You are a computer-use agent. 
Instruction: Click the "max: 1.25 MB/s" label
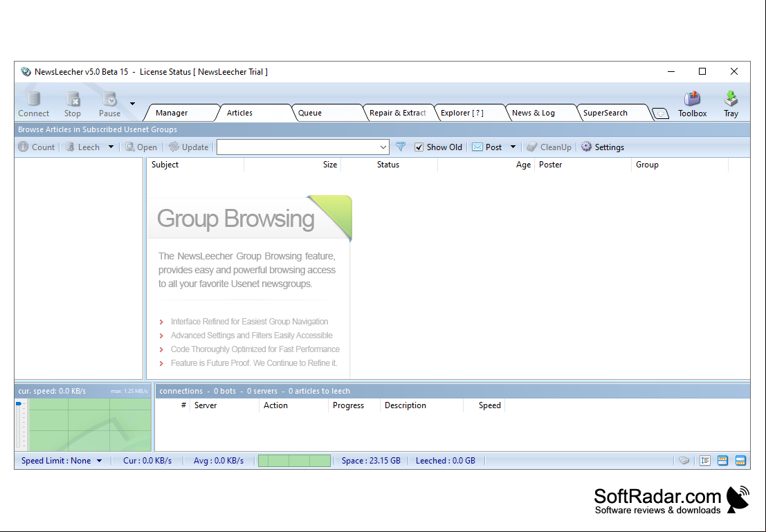pyautogui.click(x=129, y=391)
